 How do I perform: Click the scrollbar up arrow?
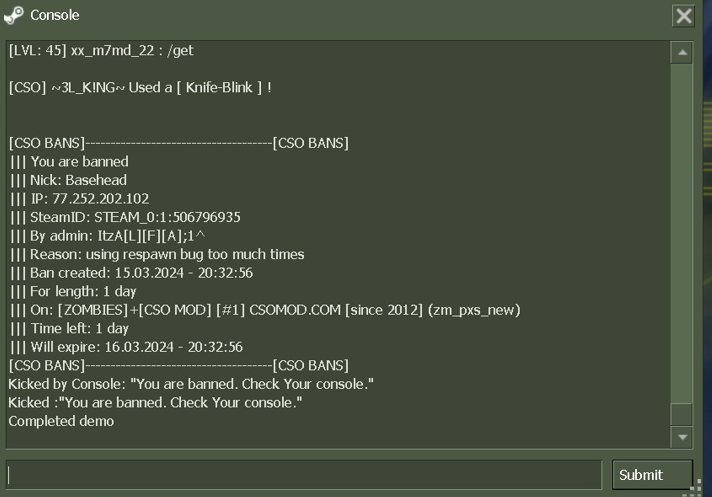[682, 52]
